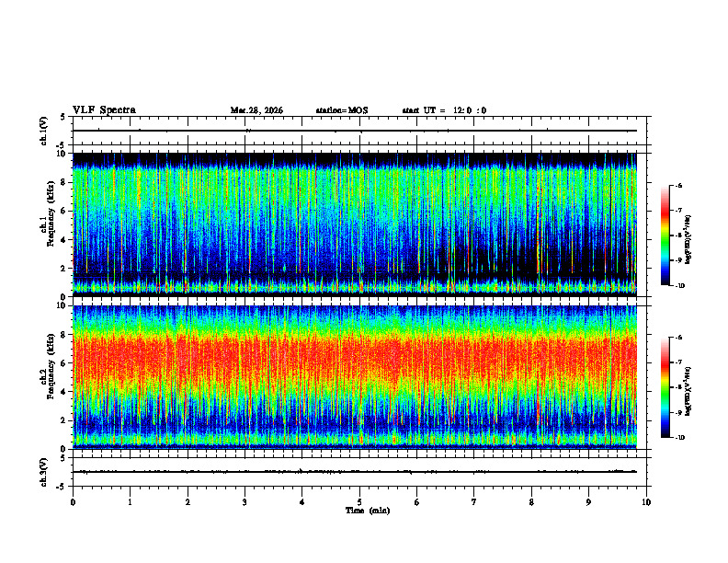The width and height of the screenshot is (728, 563).
Task: Click the "1" tick on the time axis
Action: tap(130, 502)
